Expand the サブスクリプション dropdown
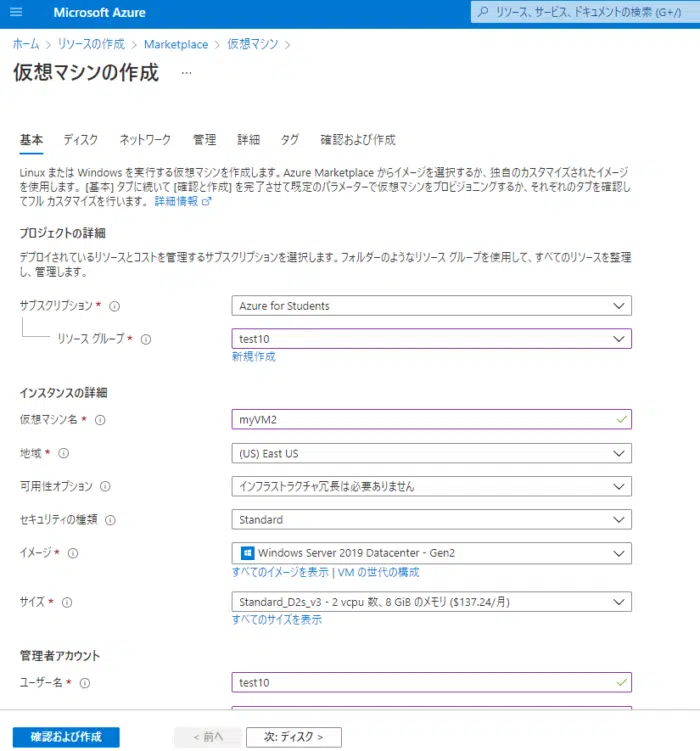The image size is (700, 751). tap(431, 306)
